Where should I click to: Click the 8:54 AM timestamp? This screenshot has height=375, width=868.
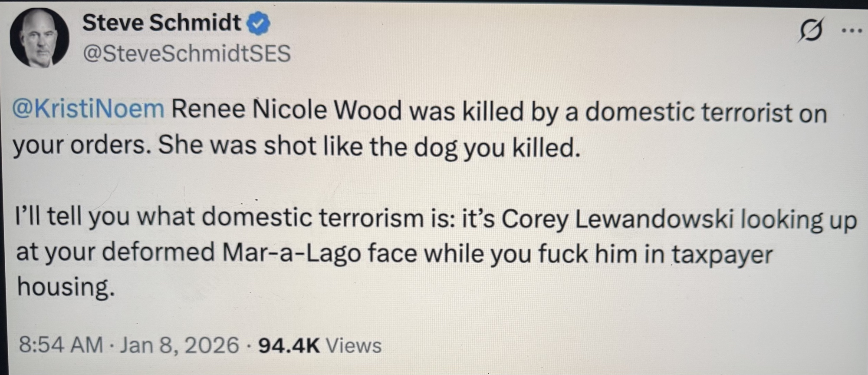pyautogui.click(x=61, y=345)
